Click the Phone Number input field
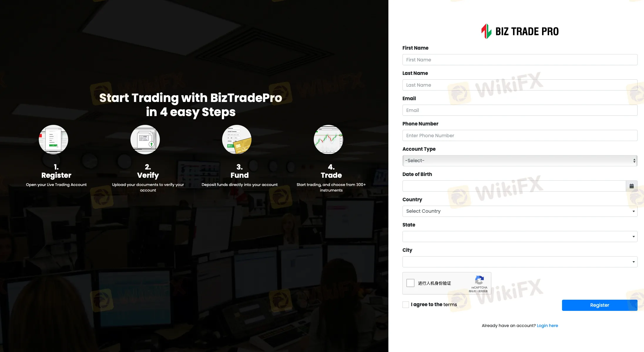This screenshot has width=644, height=352. [x=520, y=135]
